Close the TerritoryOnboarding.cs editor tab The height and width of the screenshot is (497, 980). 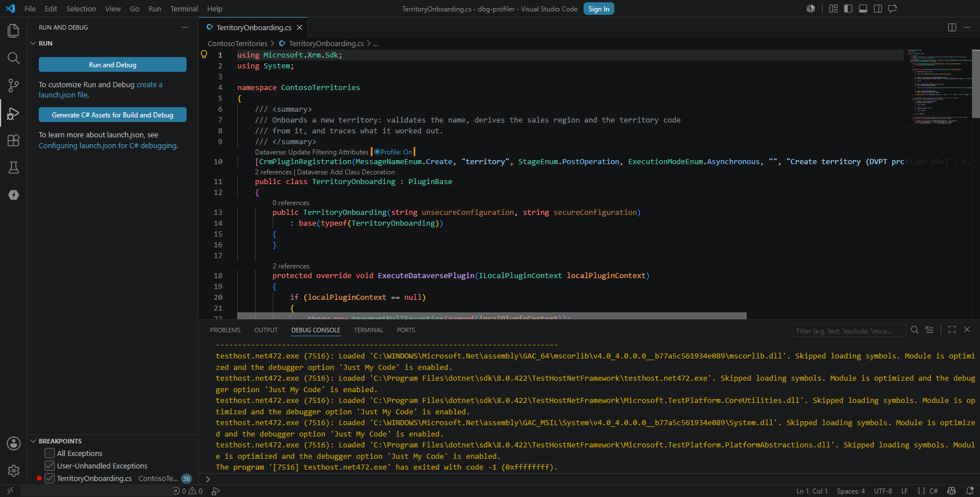pos(299,27)
